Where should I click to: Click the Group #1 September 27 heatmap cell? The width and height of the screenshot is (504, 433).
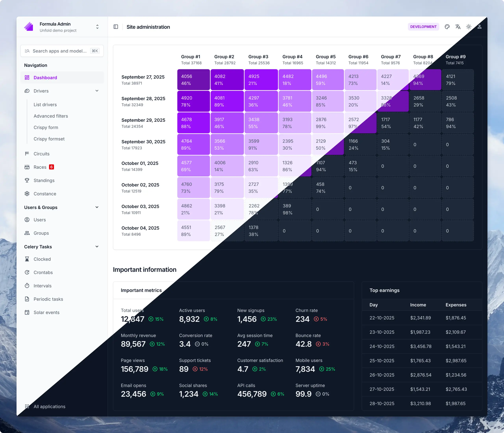193,80
